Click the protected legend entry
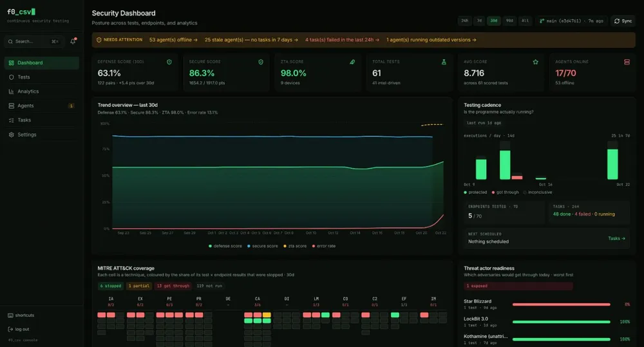644x347 pixels. (475, 192)
